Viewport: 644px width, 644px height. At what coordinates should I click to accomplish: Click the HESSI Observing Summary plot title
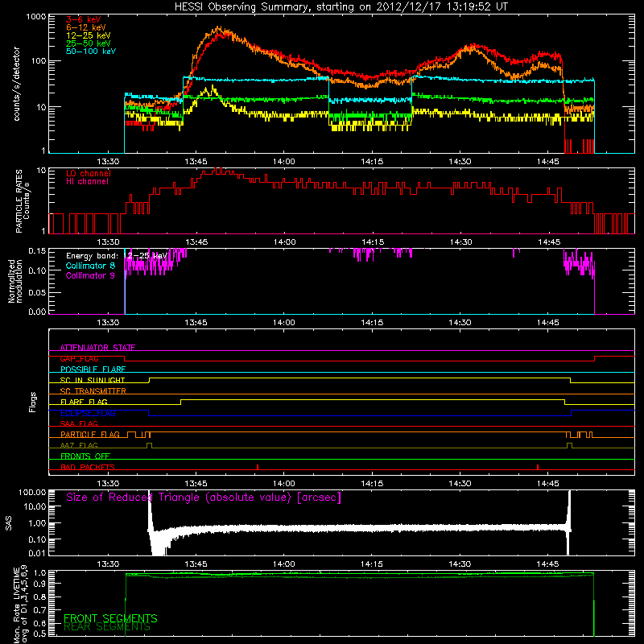pos(341,7)
